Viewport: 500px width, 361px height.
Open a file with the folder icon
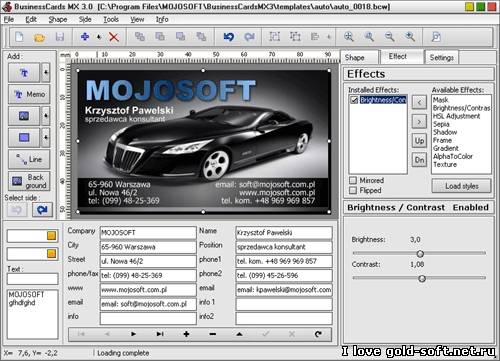39,37
